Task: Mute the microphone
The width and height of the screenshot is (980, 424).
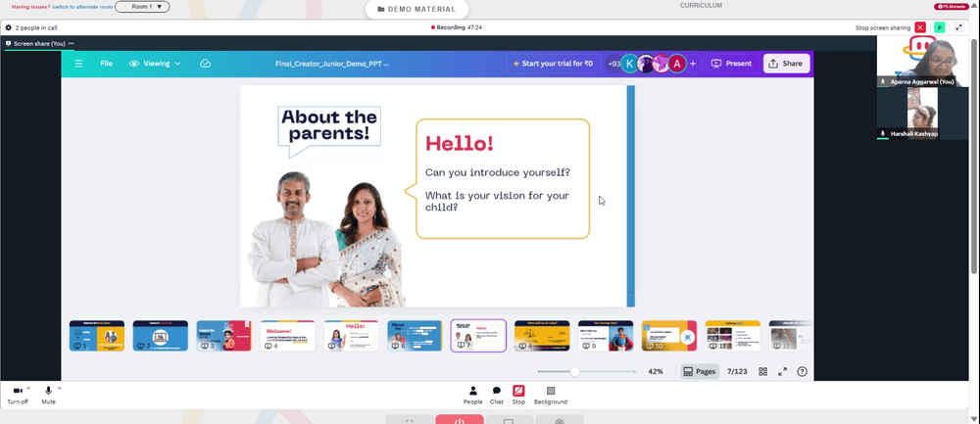Action: [48, 395]
